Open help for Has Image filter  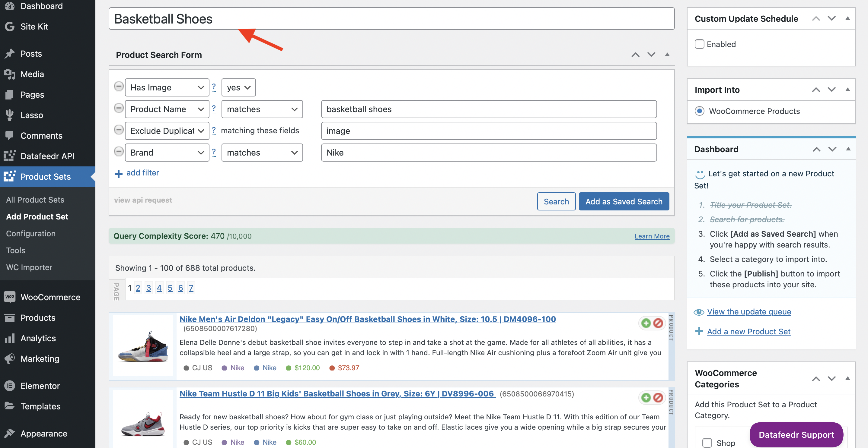click(214, 87)
